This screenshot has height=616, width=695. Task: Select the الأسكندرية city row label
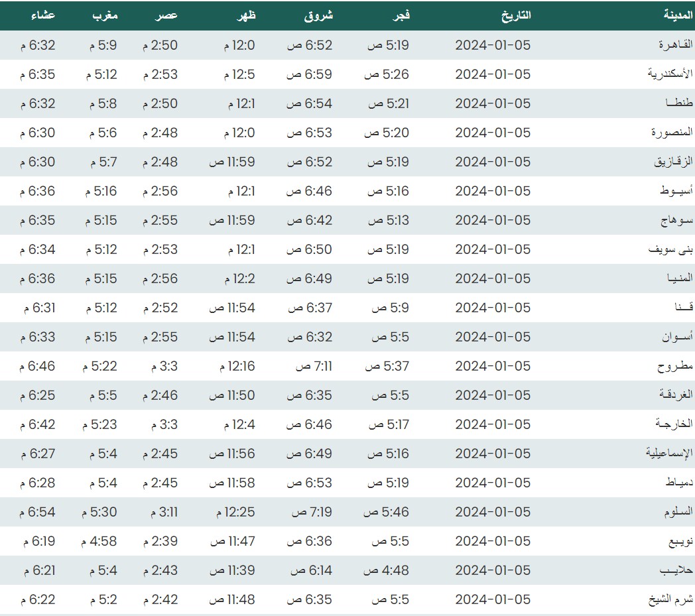click(670, 74)
